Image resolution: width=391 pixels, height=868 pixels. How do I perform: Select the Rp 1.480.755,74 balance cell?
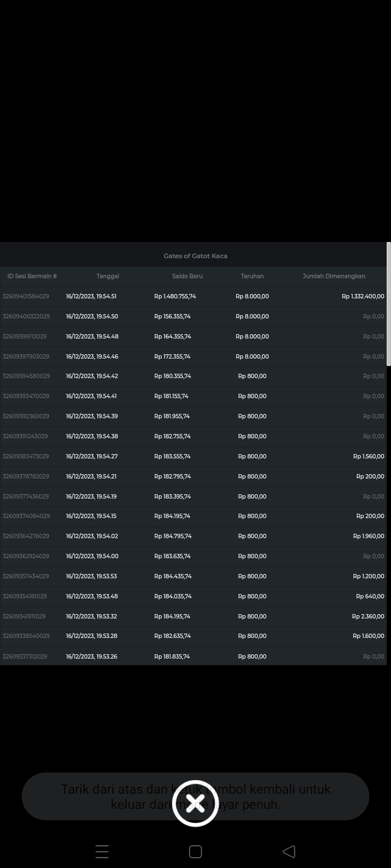(x=175, y=296)
